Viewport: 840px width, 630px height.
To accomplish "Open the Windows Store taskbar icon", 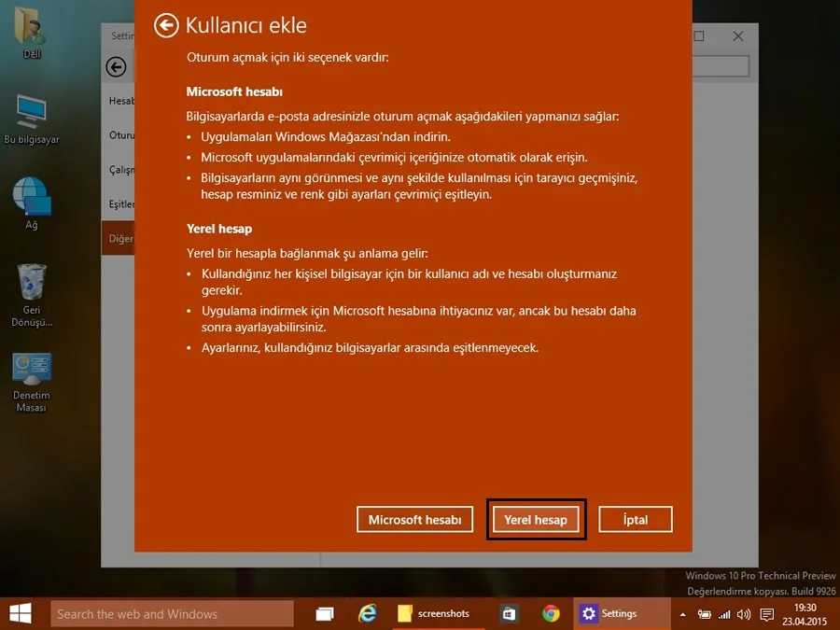I will pyautogui.click(x=509, y=614).
